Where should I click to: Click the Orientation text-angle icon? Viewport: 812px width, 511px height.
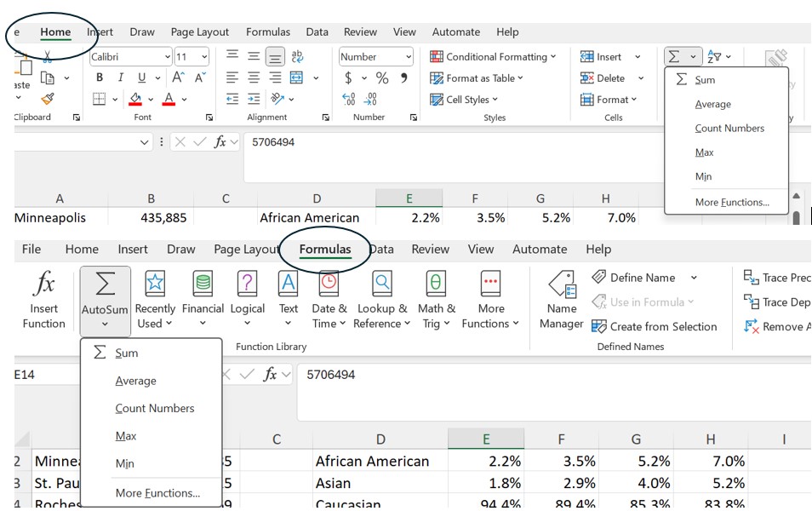(x=277, y=99)
